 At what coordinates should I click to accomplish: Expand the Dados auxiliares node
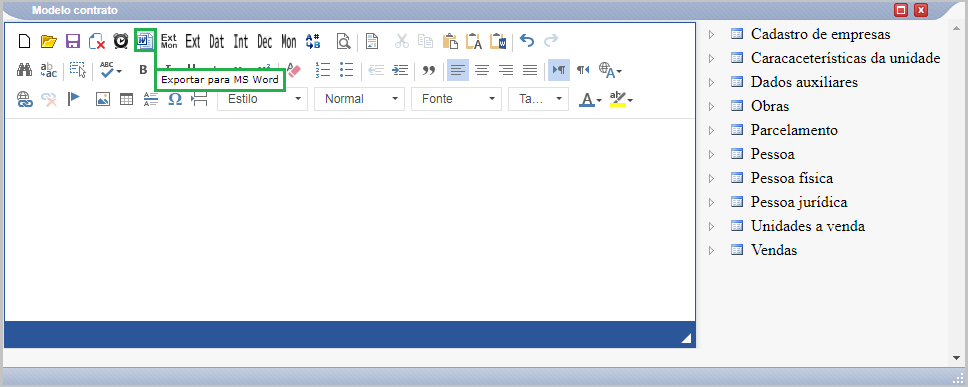712,83
